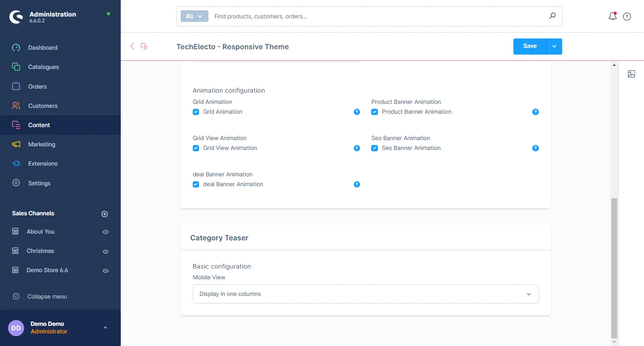Open the Mobile View dropdown
Screen dimensions: 644x346
365,294
